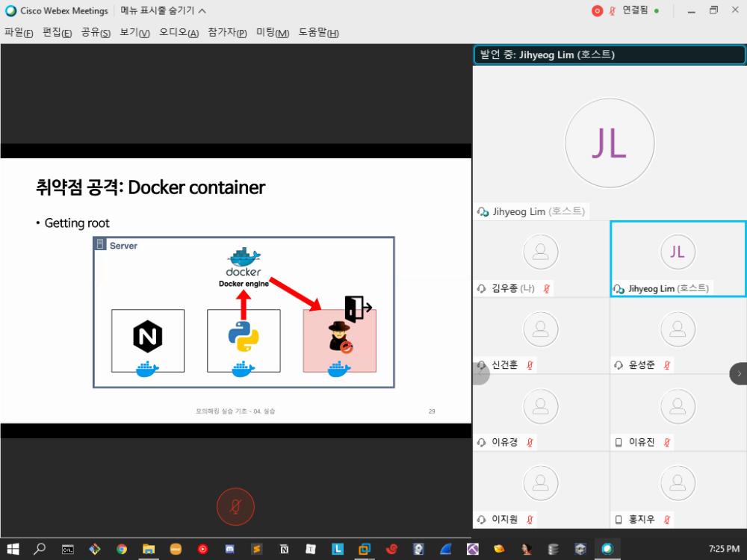
Task: Open the Windows Start menu
Action: point(13,549)
